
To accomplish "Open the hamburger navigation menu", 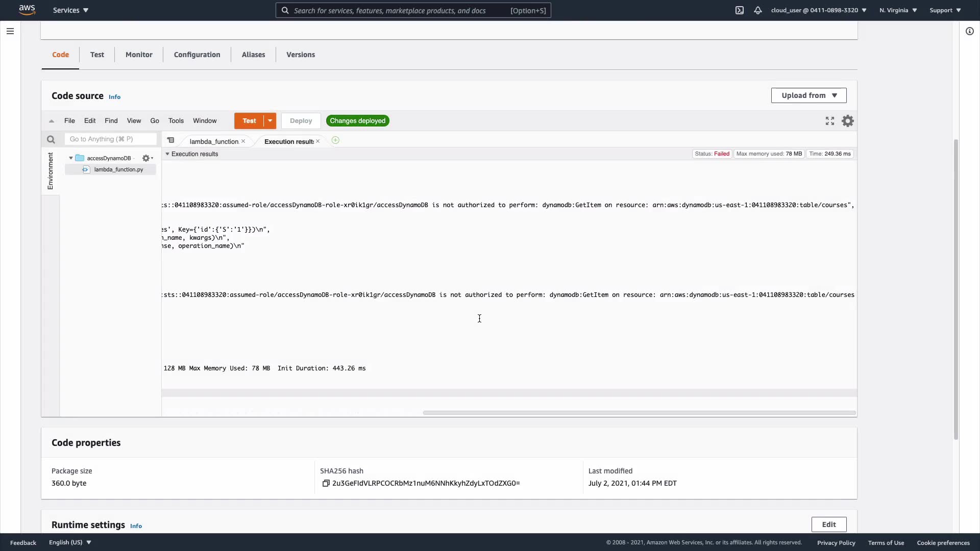I will [10, 31].
